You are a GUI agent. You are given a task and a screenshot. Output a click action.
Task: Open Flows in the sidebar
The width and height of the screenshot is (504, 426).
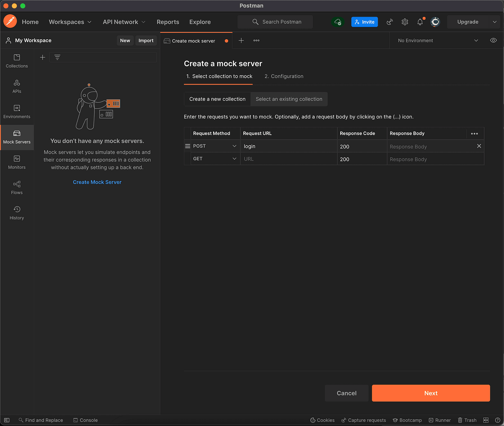tap(17, 188)
